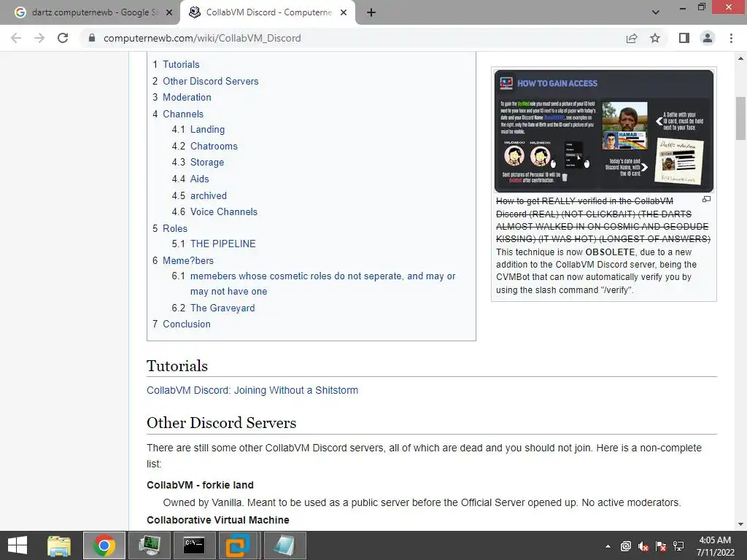Image resolution: width=747 pixels, height=560 pixels.
Task: Open Voice Channels subsection link
Action: 224,211
